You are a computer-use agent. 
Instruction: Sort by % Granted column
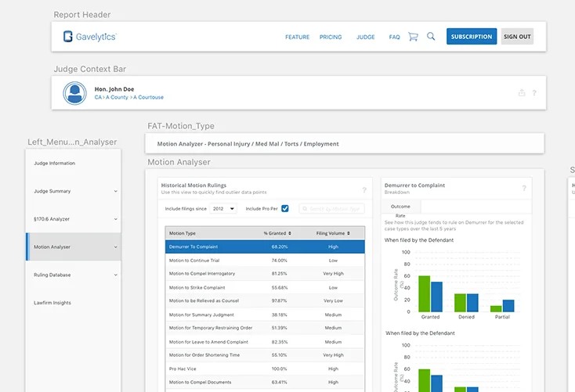tap(277, 233)
